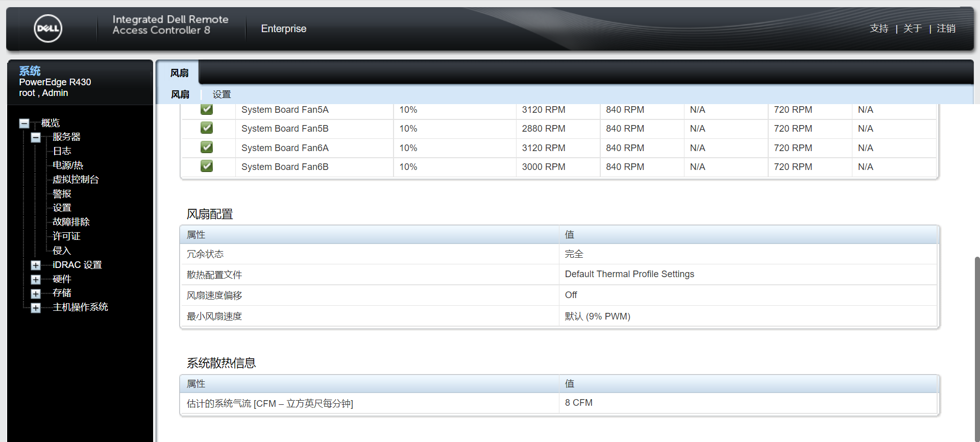This screenshot has height=442, width=980.
Task: Select iDRAC 设置 in the tree
Action: [x=77, y=265]
